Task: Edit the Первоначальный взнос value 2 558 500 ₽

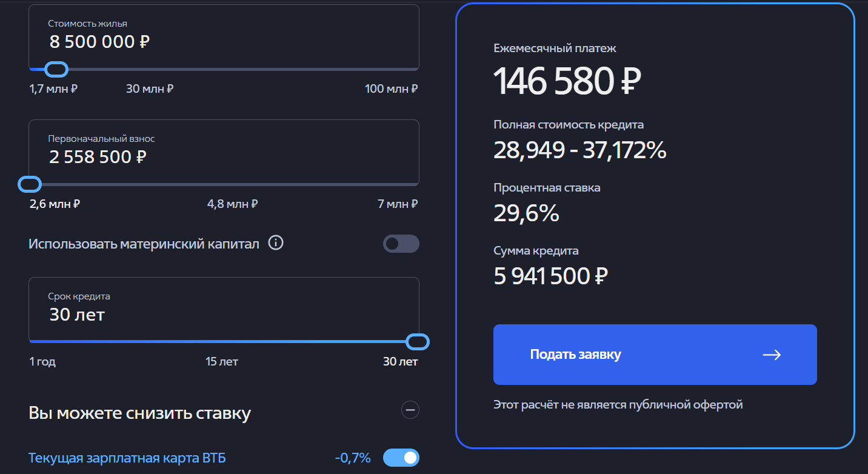Action: (98, 157)
